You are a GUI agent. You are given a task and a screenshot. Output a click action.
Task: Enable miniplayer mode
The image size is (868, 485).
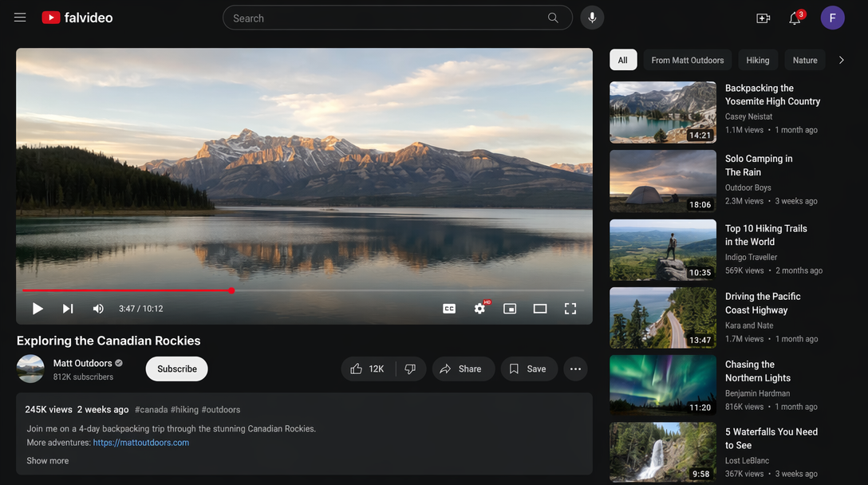click(510, 309)
